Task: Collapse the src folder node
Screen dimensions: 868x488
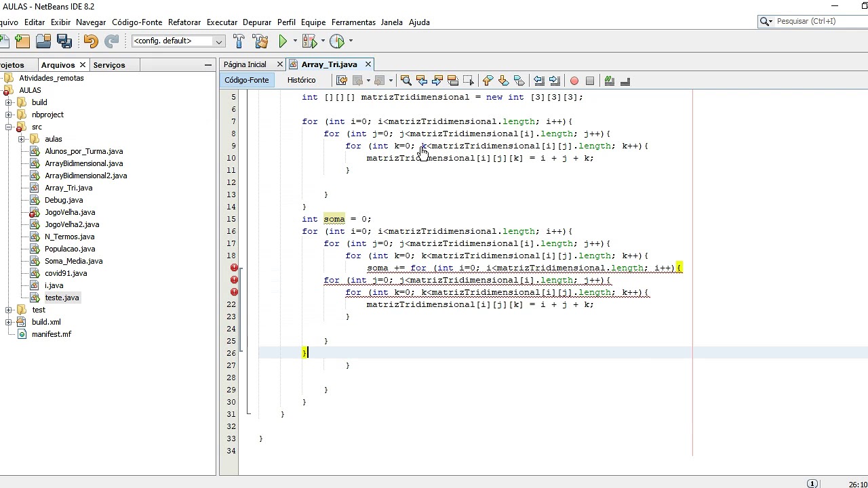Action: (9, 127)
